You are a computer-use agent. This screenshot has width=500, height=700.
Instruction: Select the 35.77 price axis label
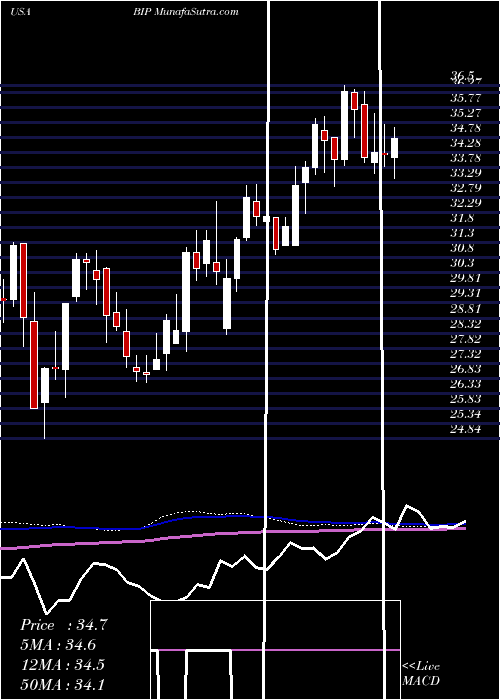(466, 97)
